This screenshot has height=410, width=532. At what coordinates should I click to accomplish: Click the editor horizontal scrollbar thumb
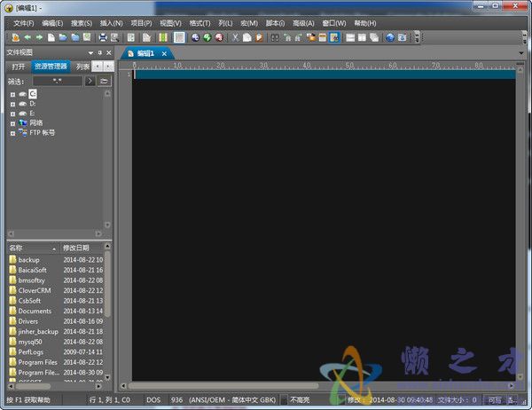pos(223,386)
